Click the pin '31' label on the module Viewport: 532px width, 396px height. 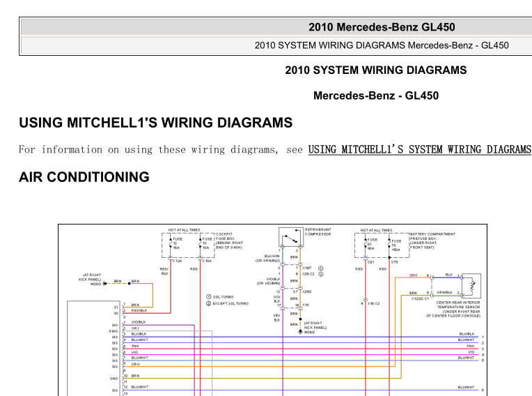pos(116,307)
